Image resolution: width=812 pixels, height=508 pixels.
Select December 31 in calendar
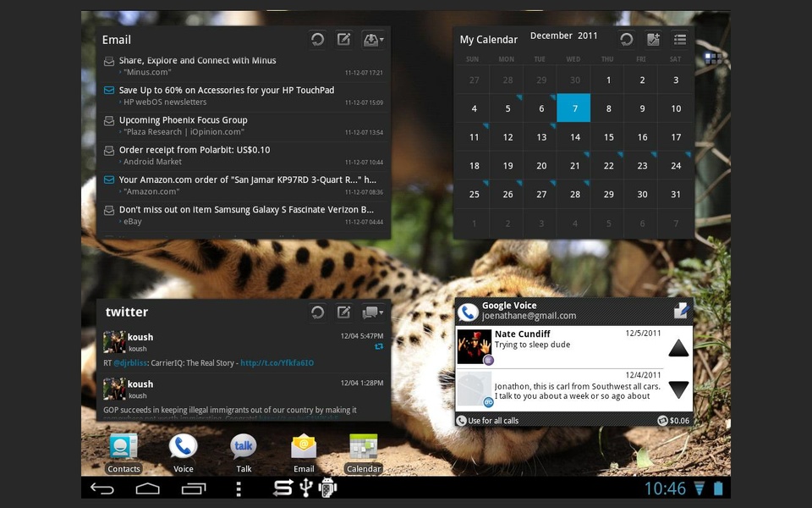pos(675,194)
